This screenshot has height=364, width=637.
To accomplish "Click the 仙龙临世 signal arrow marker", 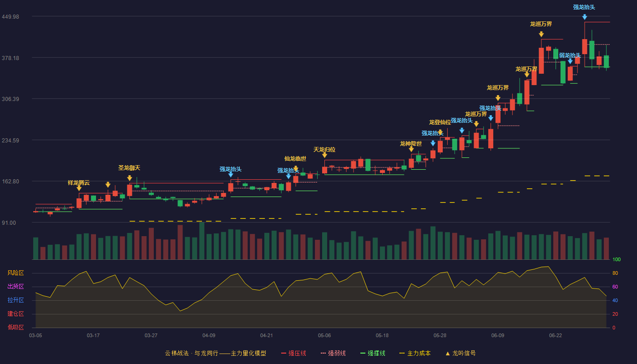I will click(x=296, y=169).
